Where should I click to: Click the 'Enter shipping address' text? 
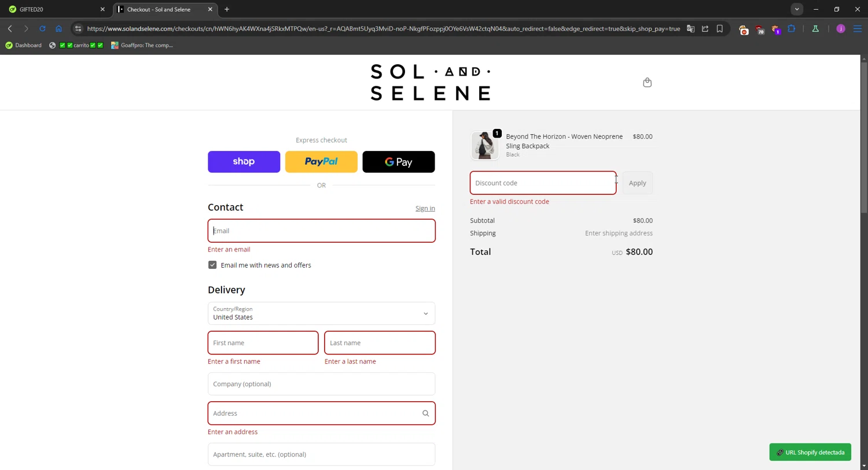coord(619,234)
